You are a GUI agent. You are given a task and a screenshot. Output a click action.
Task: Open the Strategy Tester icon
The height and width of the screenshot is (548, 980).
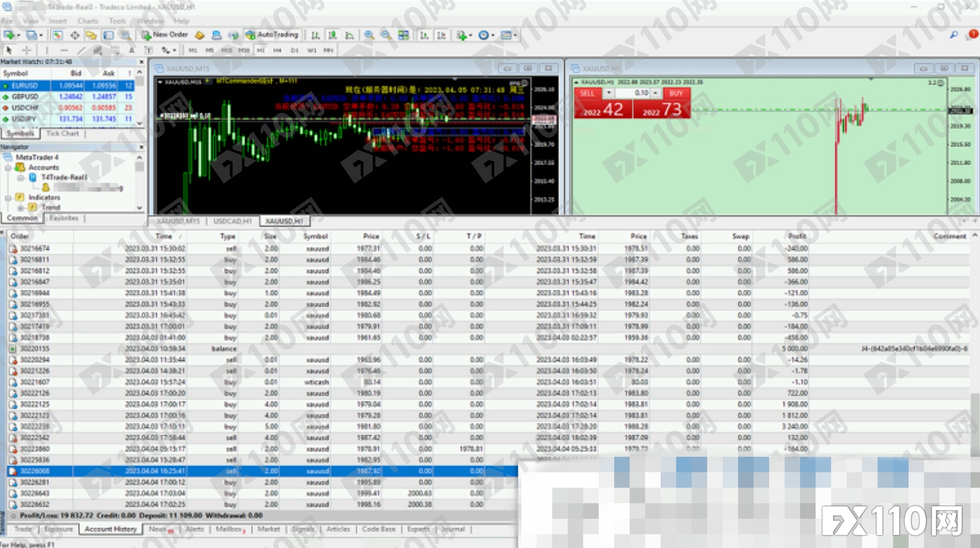coord(125,35)
